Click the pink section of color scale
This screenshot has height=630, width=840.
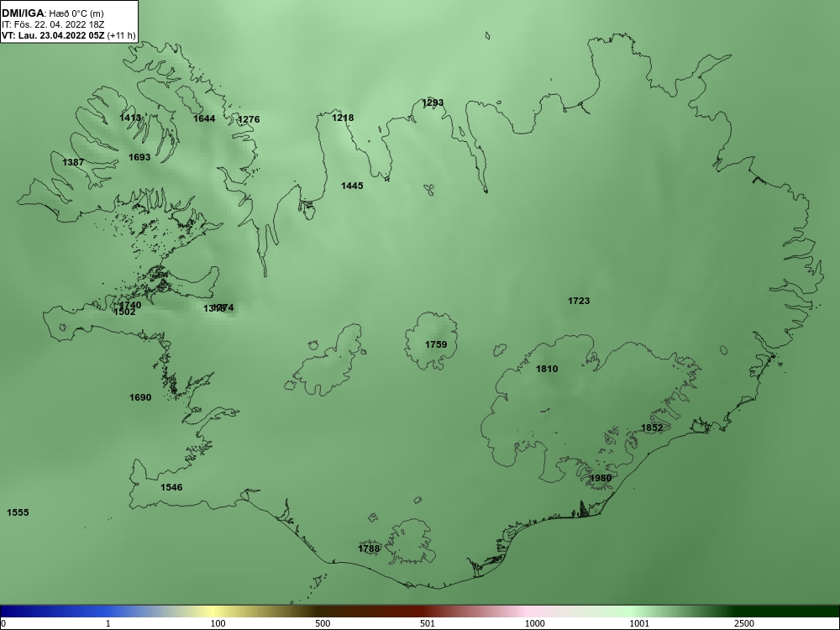pyautogui.click(x=528, y=612)
